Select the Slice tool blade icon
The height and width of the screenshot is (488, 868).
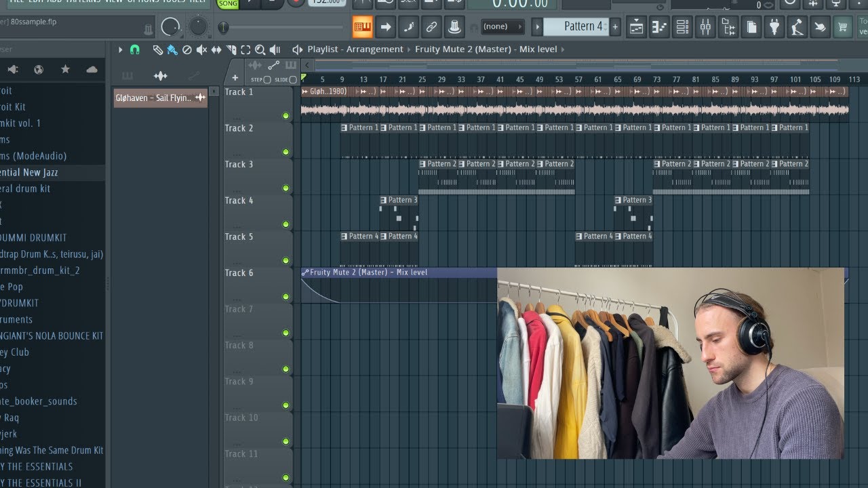point(231,49)
